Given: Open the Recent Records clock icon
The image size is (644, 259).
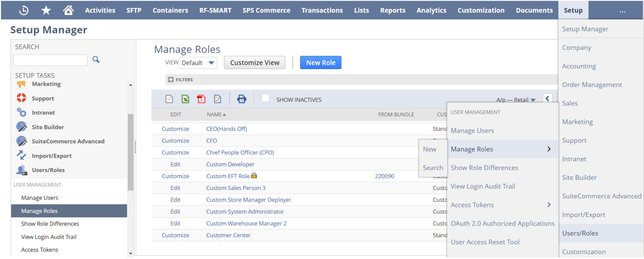Looking at the screenshot, I should 24,10.
